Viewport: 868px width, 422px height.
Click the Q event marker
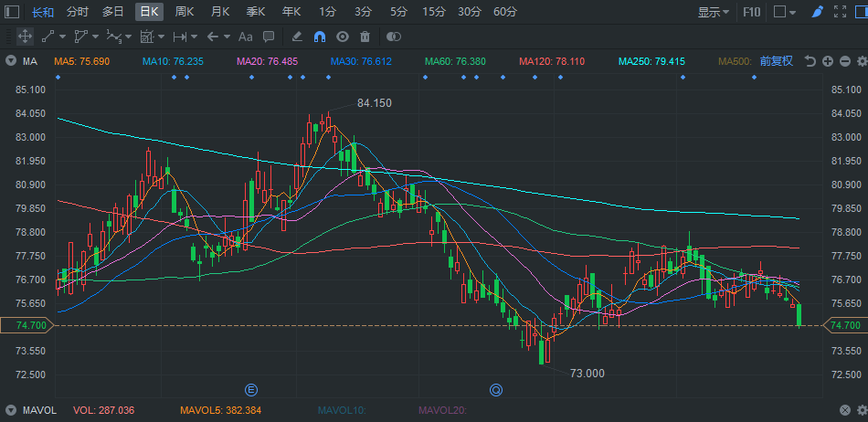[496, 390]
